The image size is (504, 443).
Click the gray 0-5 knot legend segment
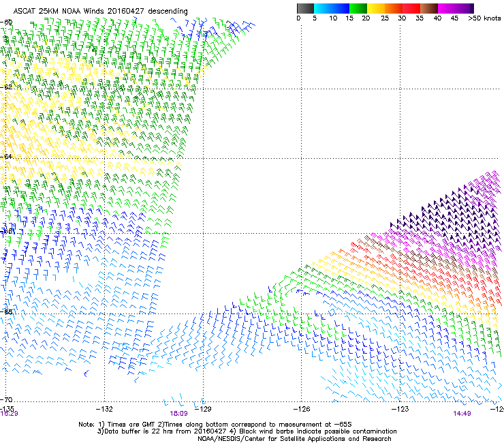(x=305, y=8)
